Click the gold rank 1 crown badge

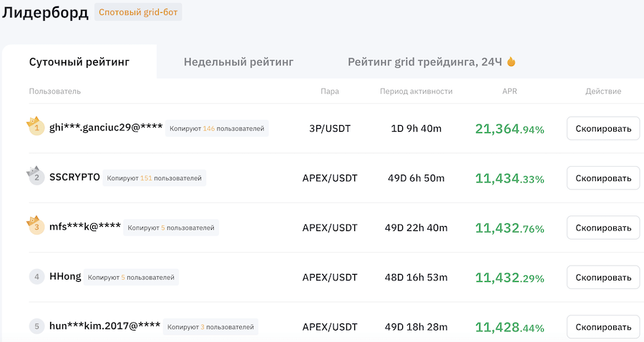[x=35, y=127]
